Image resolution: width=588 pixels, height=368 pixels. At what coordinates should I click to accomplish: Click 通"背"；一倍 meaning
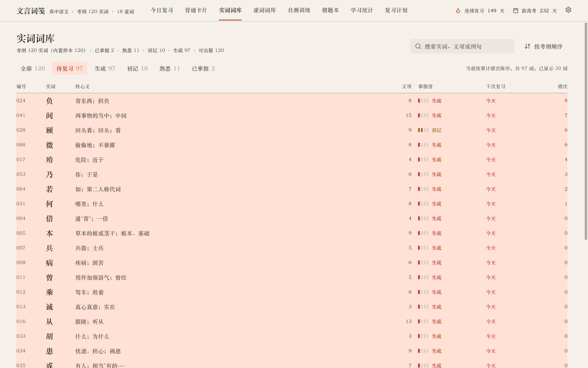coord(92,219)
